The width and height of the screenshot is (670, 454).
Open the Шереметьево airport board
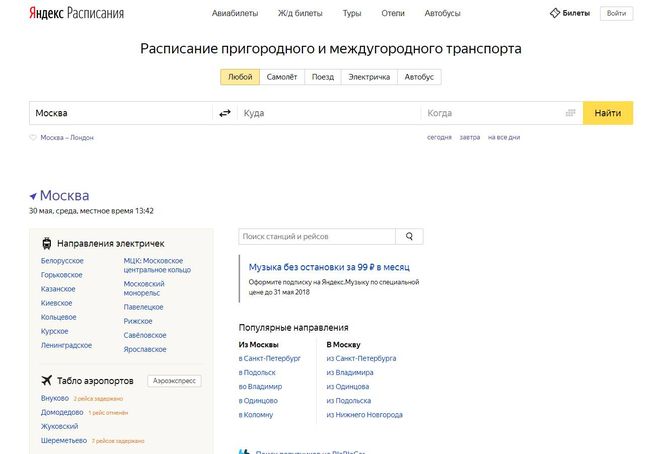point(64,440)
